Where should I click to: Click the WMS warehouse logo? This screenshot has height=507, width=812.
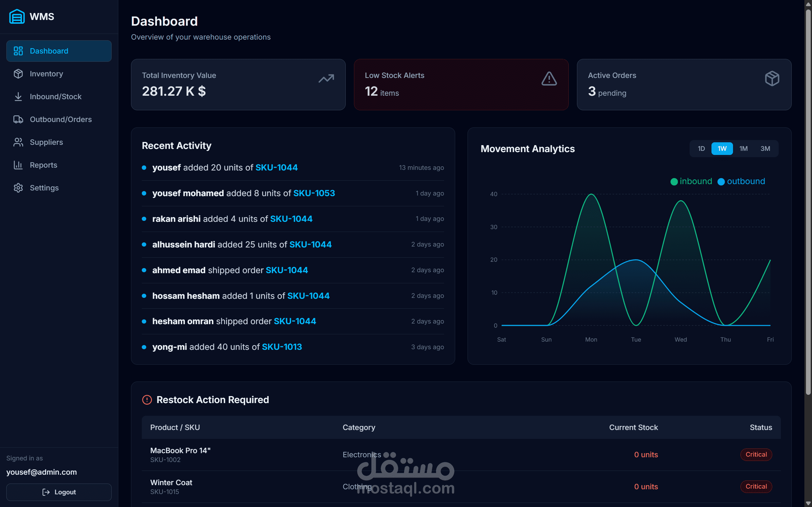[x=17, y=16]
